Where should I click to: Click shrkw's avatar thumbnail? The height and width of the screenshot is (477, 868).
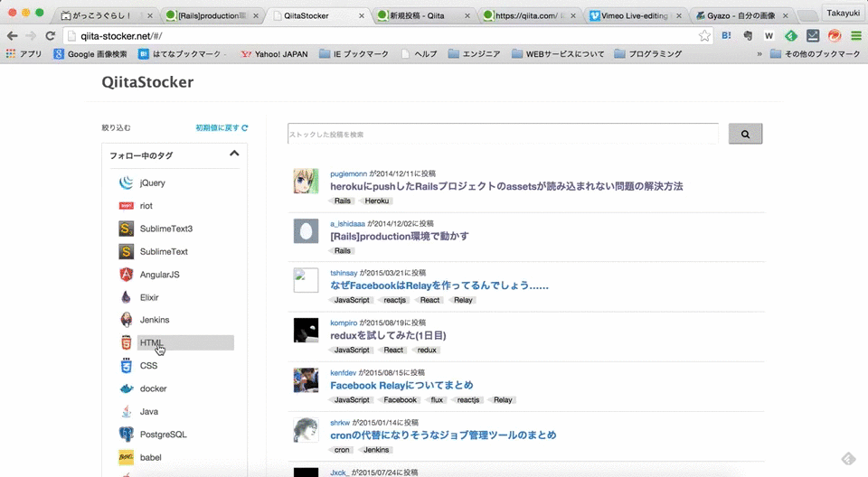tap(306, 430)
